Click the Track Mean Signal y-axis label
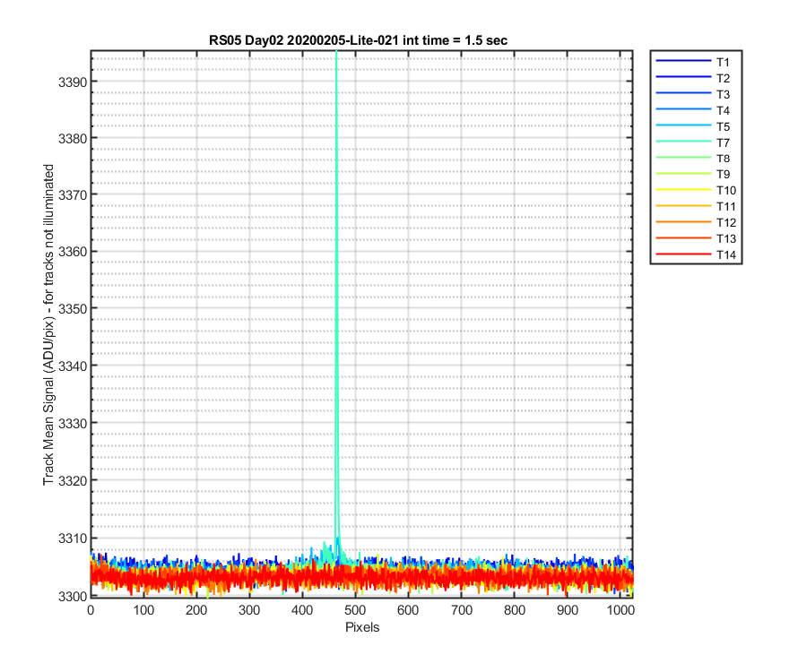The height and width of the screenshot is (672, 807). [48, 325]
